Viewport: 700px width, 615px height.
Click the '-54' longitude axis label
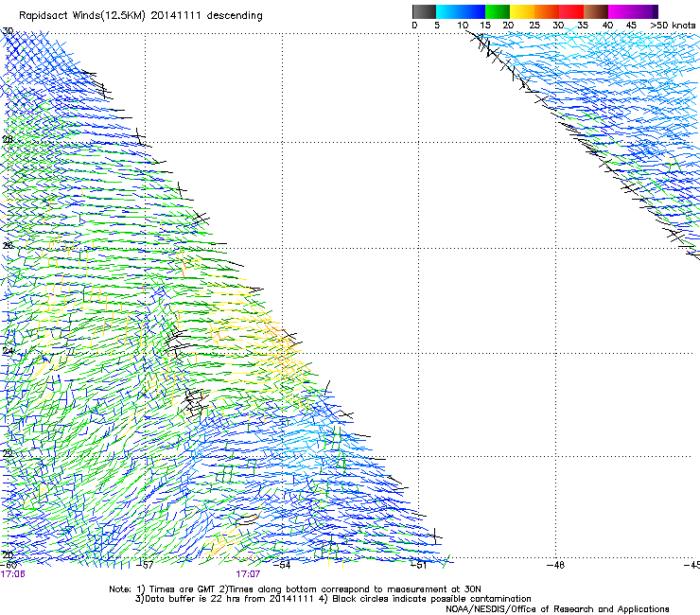click(282, 565)
